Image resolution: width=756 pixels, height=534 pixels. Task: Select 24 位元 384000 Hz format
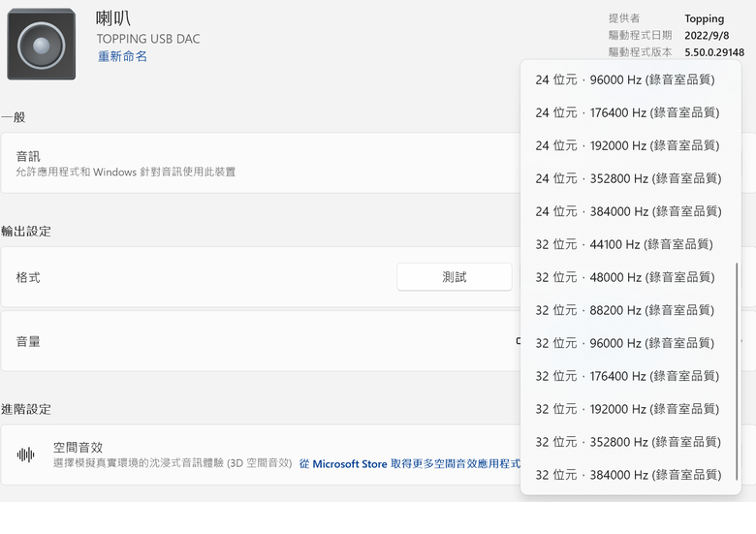click(631, 211)
